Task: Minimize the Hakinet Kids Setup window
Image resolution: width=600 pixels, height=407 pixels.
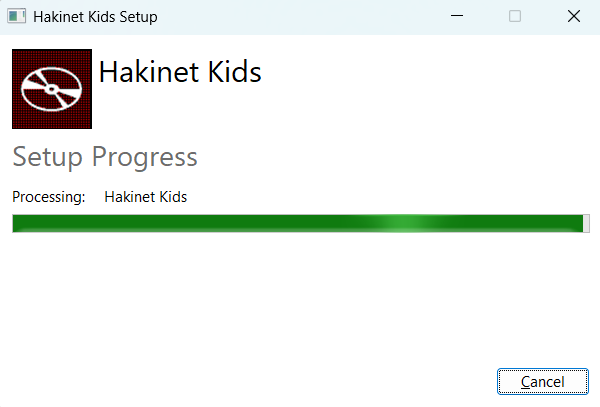Action: point(457,17)
